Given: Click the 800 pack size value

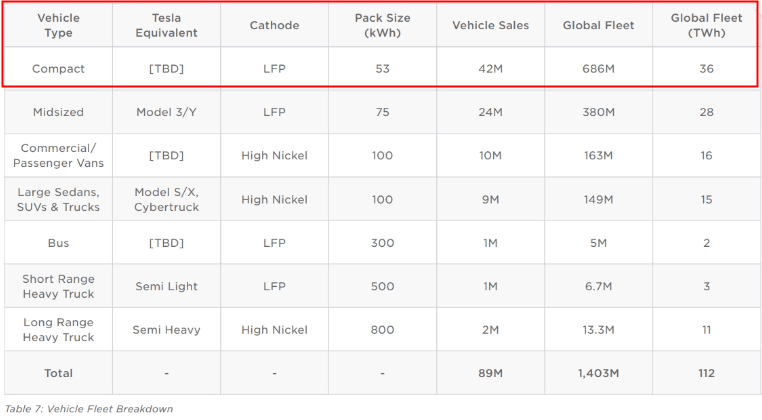Looking at the screenshot, I should point(382,330).
